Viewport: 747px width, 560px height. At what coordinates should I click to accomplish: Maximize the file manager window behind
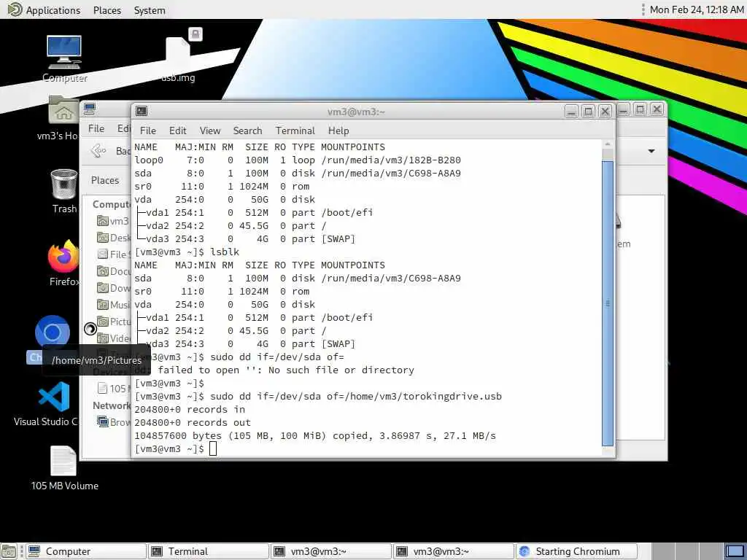coord(640,109)
